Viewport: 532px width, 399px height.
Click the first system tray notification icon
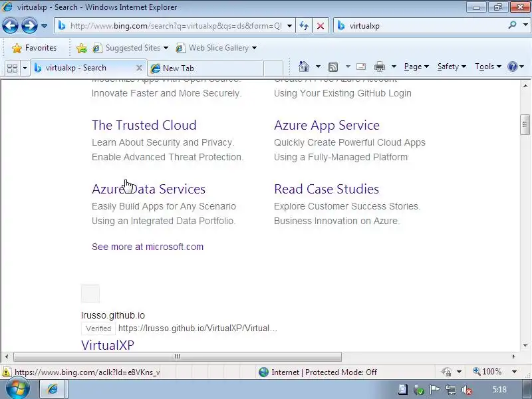point(403,390)
